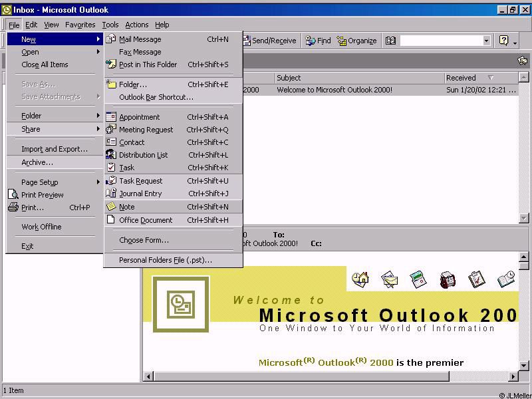This screenshot has width=532, height=399.
Task: Open the toolbar options arrow beside Help
Action: pyautogui.click(x=515, y=43)
